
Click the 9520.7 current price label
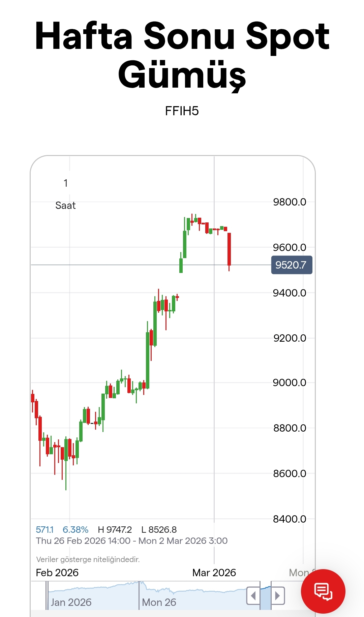point(292,265)
